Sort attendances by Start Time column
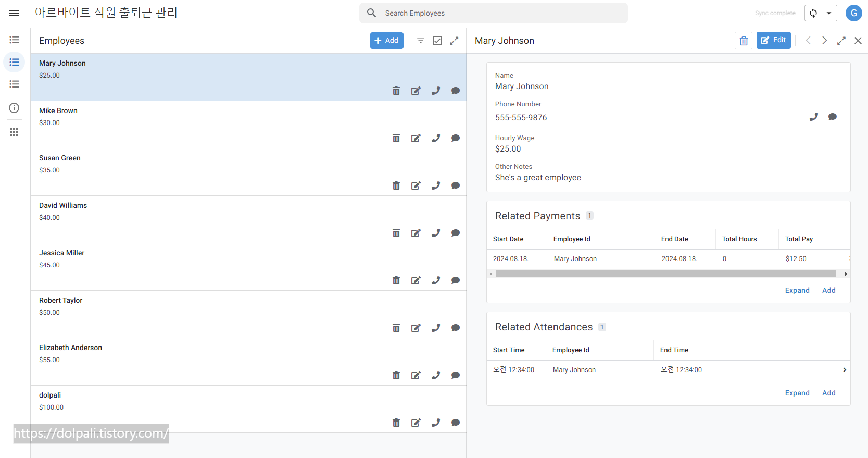The width and height of the screenshot is (868, 458). click(x=509, y=350)
